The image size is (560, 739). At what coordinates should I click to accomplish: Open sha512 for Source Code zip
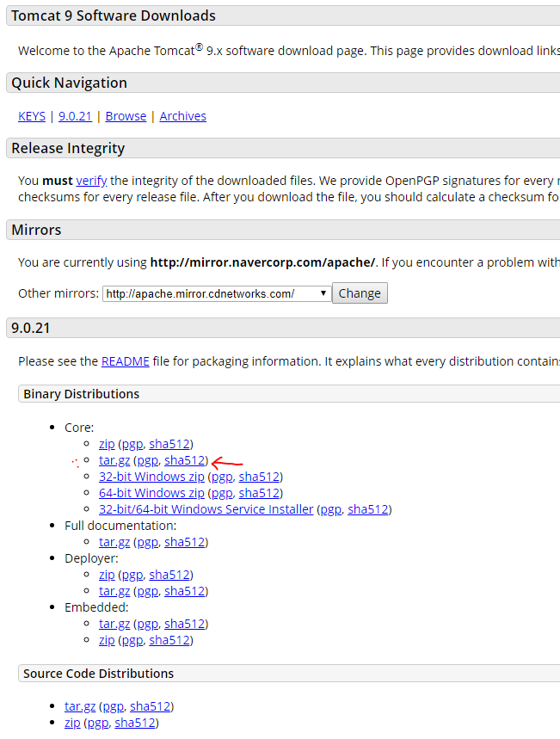coord(135,723)
